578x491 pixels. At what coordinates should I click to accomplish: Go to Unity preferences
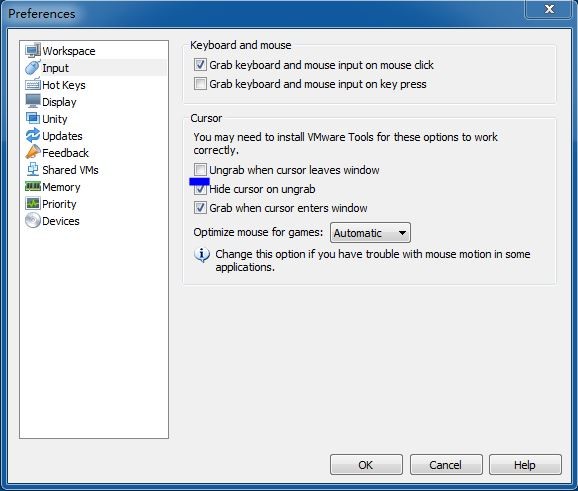[55, 119]
